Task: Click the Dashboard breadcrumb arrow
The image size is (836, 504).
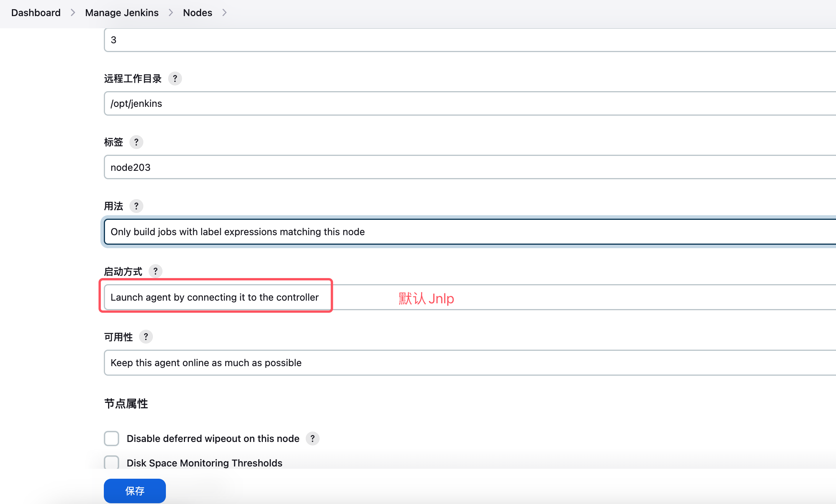Action: click(72, 12)
